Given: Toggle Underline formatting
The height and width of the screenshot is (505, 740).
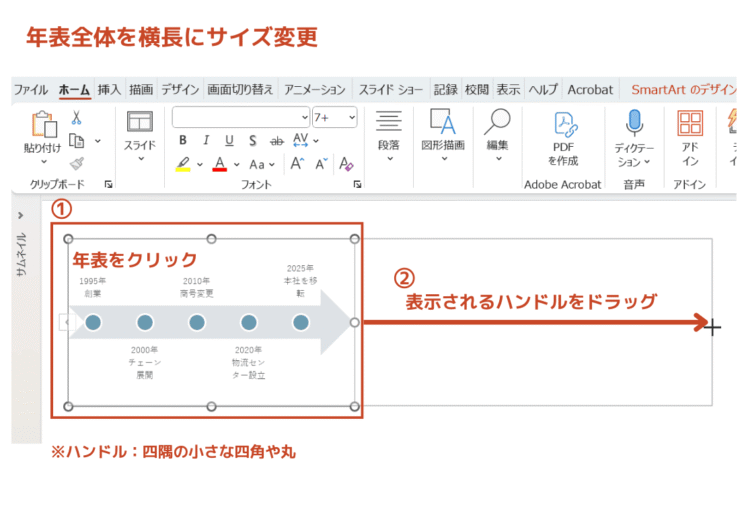Looking at the screenshot, I should (229, 140).
